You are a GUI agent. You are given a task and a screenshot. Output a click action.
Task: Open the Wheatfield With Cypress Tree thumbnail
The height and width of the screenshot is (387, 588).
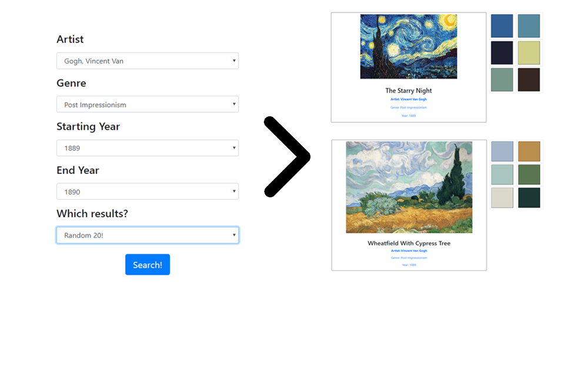(x=409, y=187)
